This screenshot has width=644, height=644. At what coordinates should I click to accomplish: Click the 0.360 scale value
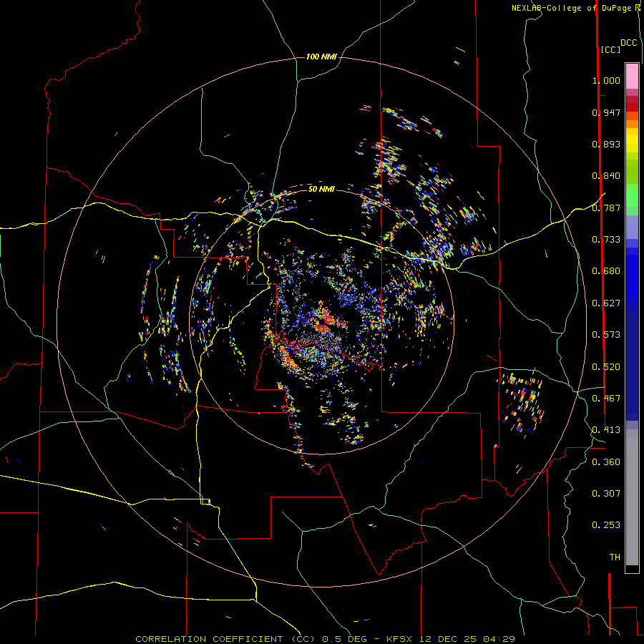tap(606, 462)
